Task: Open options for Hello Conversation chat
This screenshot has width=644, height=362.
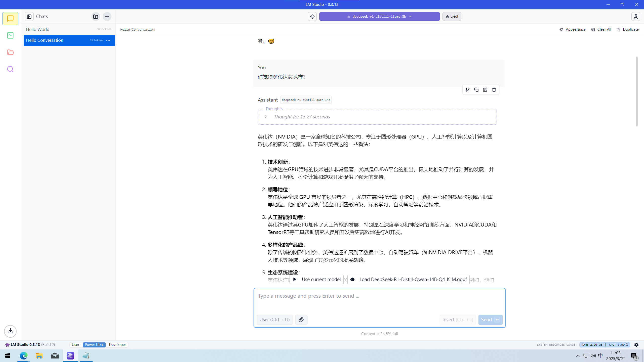Action: click(x=108, y=40)
